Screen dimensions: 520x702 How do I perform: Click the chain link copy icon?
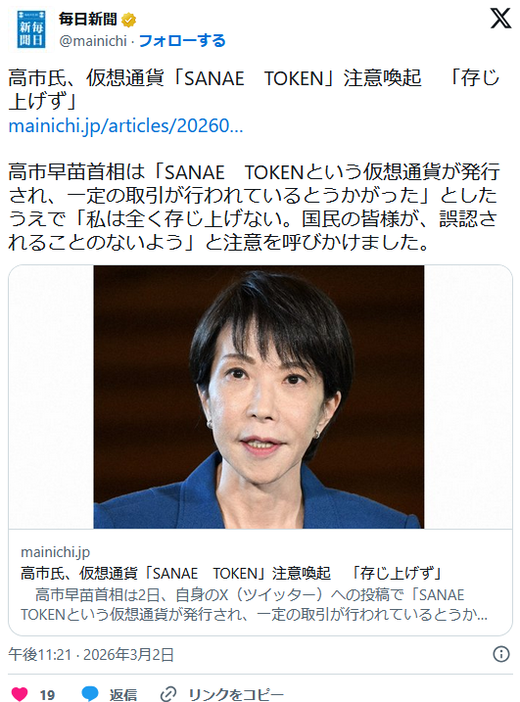click(x=168, y=693)
